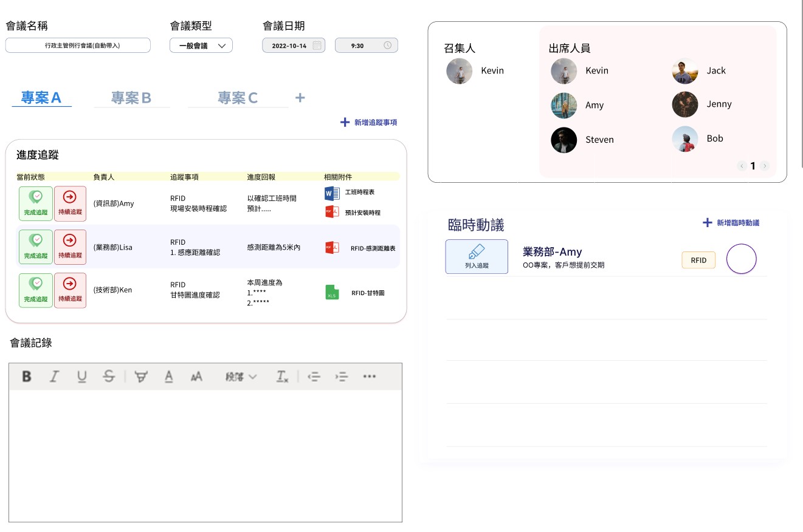Mark Lisa's item as 完成追蹤
803x532 pixels.
click(x=36, y=247)
